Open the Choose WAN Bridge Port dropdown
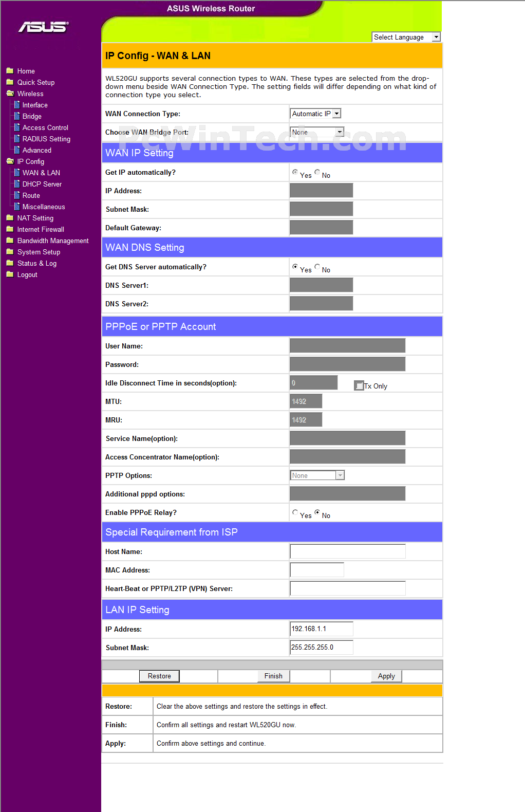Image resolution: width=525 pixels, height=812 pixels. pos(317,132)
